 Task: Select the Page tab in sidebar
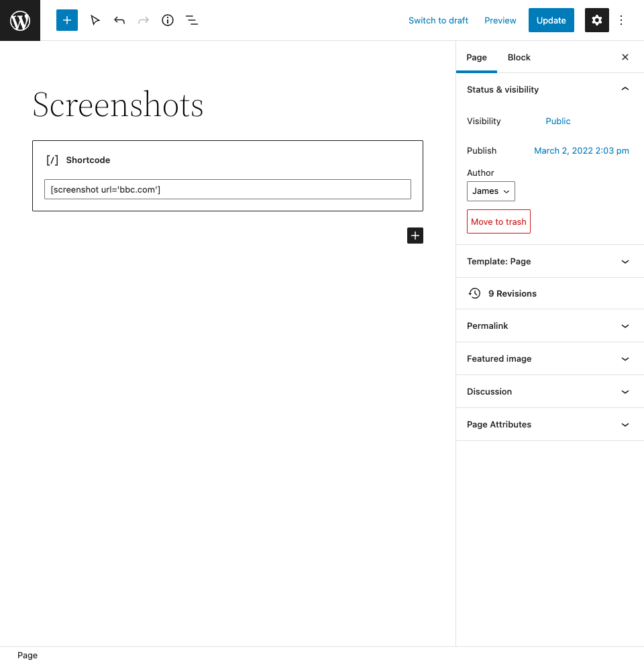[476, 57]
